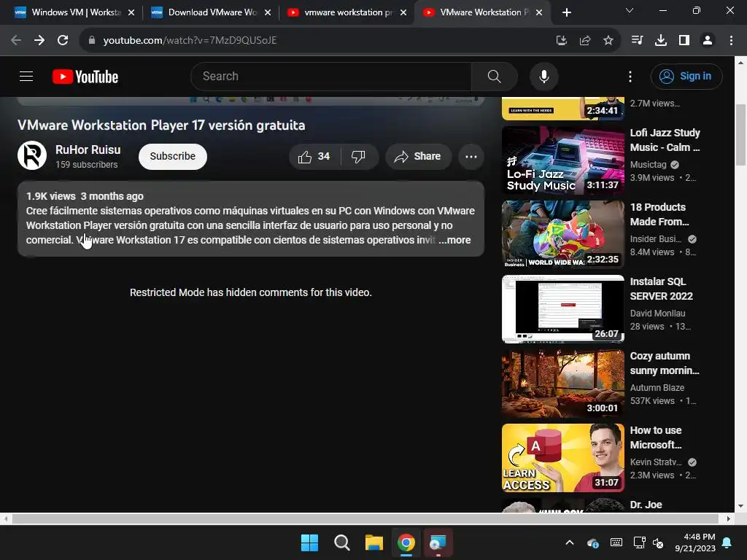This screenshot has width=747, height=560.
Task: Open the touch keyboard tray icon
Action: (616, 542)
